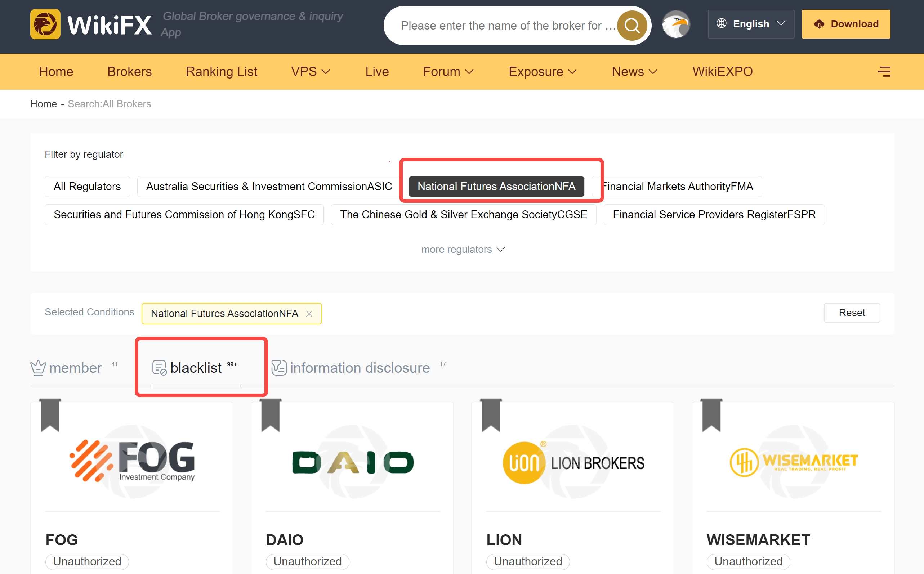Switch to the blacklist tab
The height and width of the screenshot is (574, 924).
pyautogui.click(x=196, y=367)
